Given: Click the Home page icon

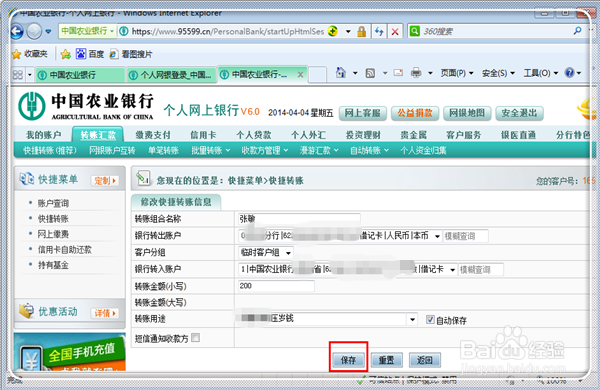Looking at the screenshot, I should [341, 72].
